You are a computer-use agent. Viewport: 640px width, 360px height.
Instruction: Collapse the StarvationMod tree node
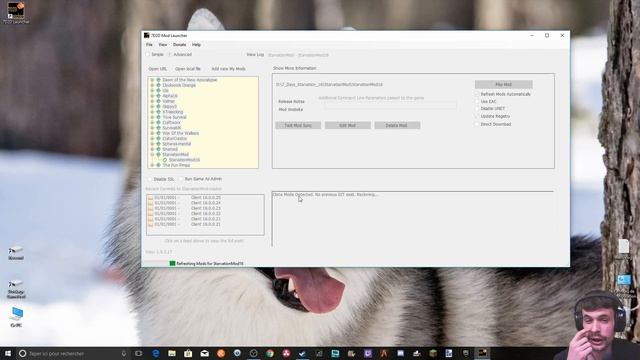coord(152,155)
